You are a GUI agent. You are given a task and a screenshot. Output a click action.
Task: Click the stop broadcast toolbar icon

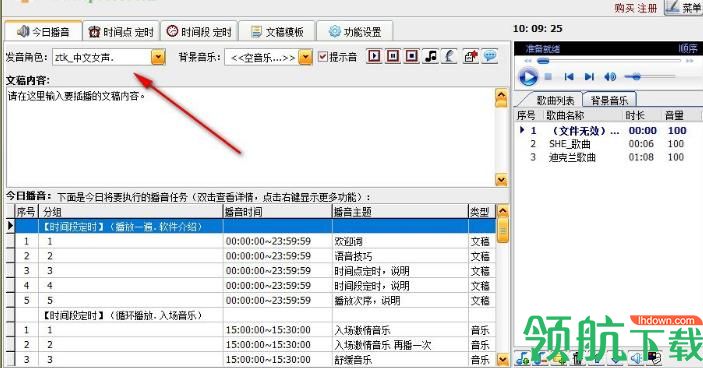coord(412,56)
